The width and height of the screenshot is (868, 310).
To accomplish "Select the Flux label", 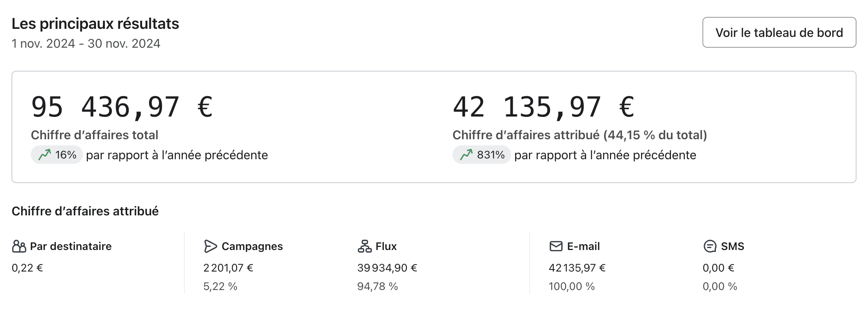I will coord(386,246).
